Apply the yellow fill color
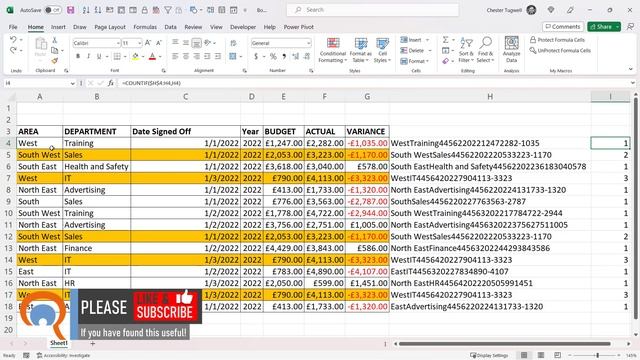Image resolution: width=640 pixels, height=360 pixels. (x=135, y=56)
